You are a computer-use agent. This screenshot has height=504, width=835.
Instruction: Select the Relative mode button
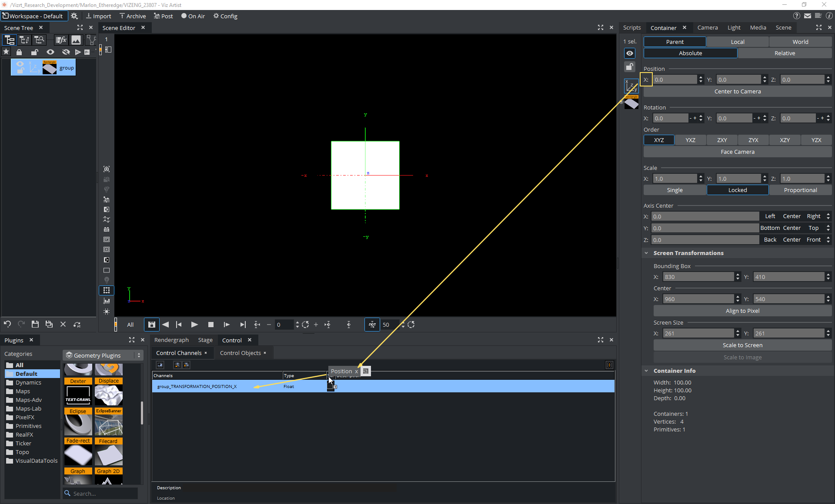pos(785,53)
